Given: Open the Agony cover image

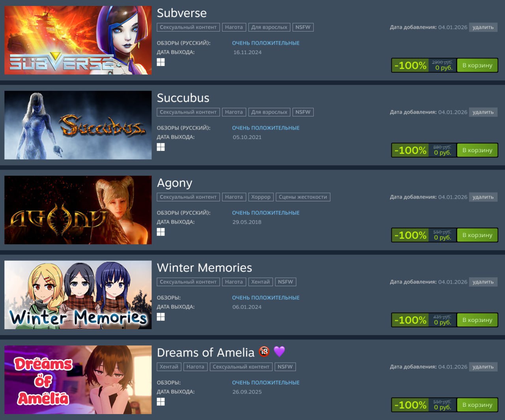Looking at the screenshot, I should pos(78,210).
